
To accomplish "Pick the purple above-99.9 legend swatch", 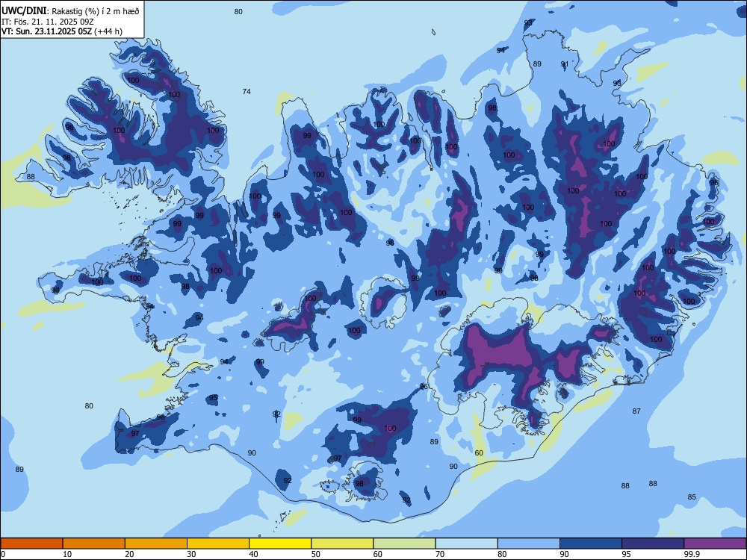I will [x=715, y=544].
